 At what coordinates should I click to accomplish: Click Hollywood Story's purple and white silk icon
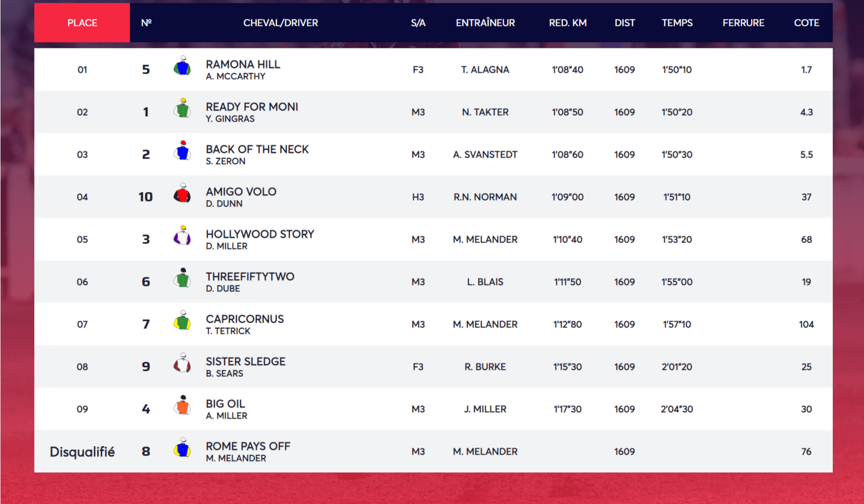(x=182, y=235)
